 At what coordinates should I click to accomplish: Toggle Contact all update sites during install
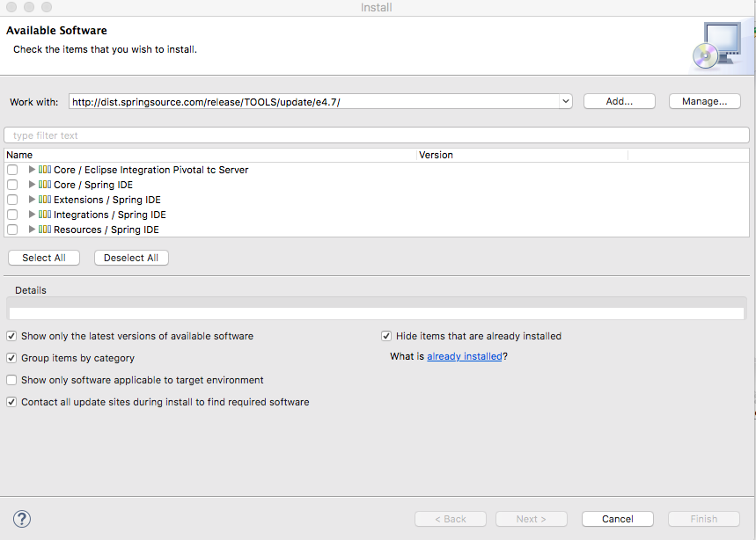click(11, 402)
